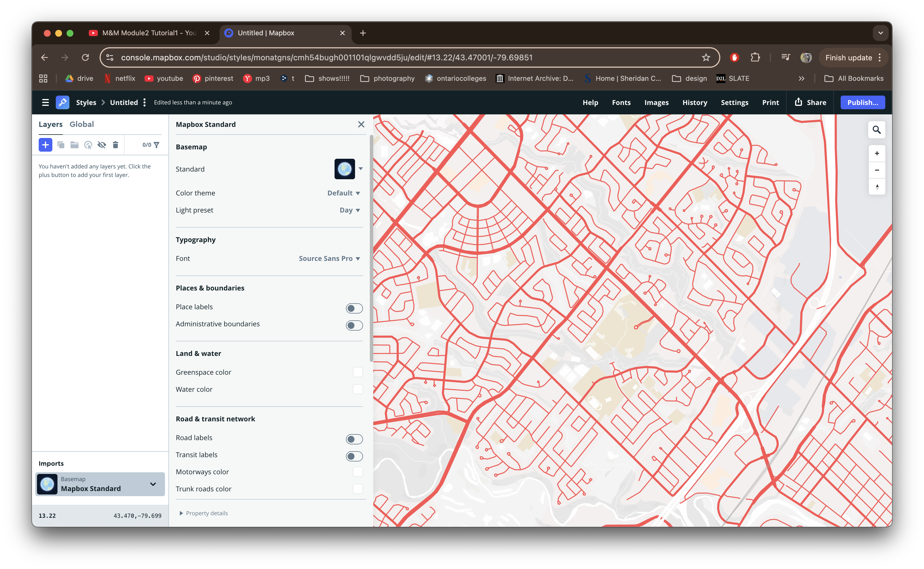Open the layer filter funnel icon
The image size is (924, 569).
(157, 145)
